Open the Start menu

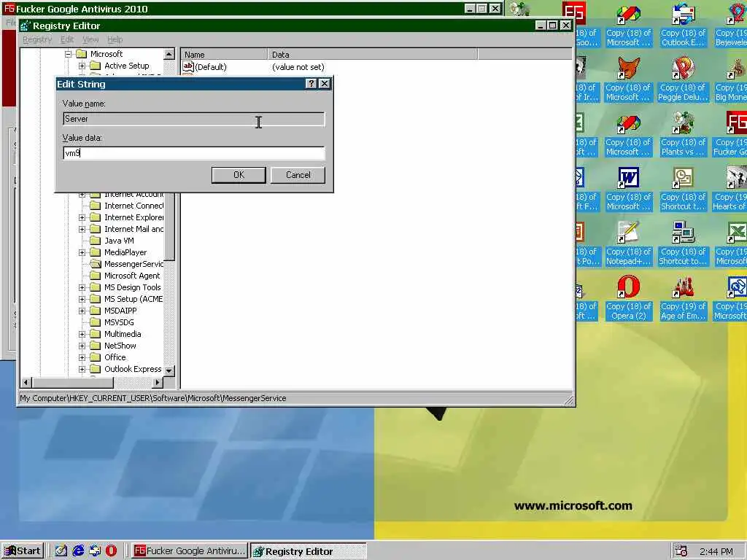23,551
